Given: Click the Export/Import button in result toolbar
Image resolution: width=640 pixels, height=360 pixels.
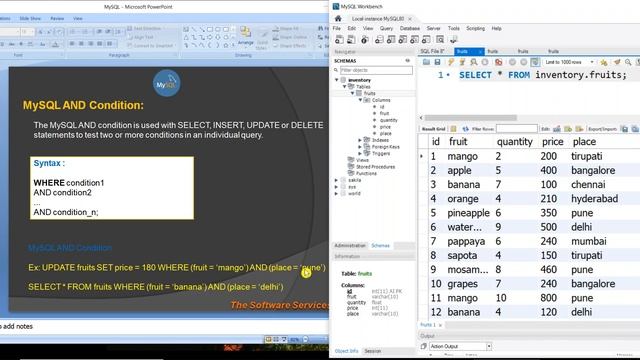Looking at the screenshot, I should pos(602,129).
